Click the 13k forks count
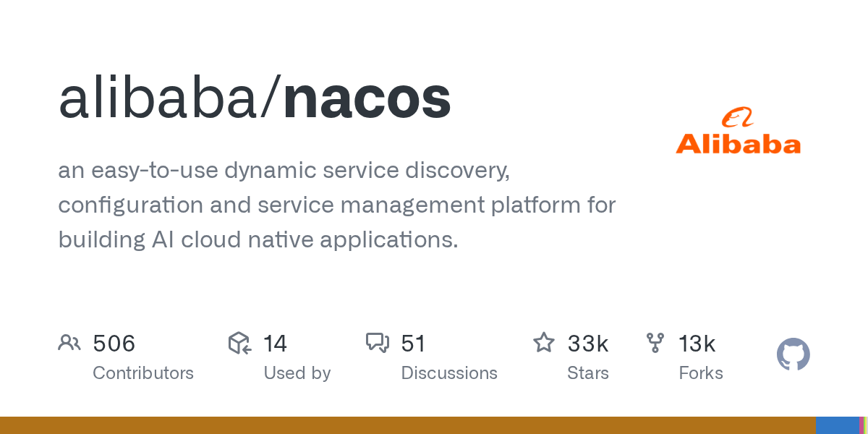 [697, 344]
